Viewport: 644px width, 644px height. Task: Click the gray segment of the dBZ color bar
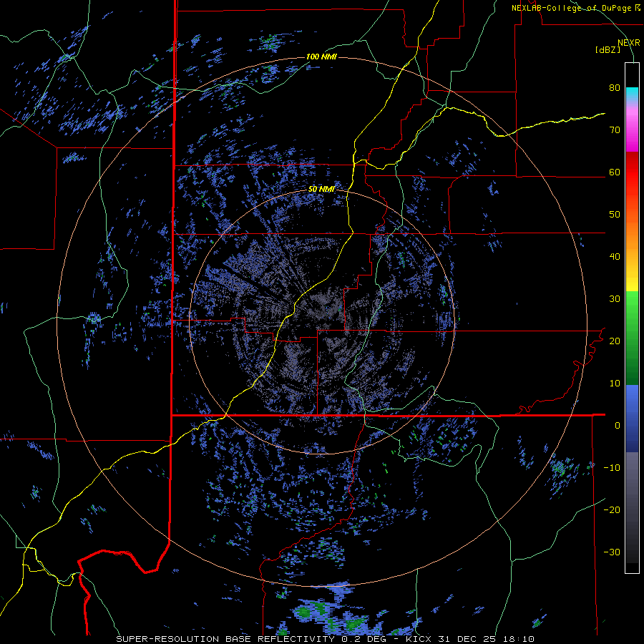point(632,507)
